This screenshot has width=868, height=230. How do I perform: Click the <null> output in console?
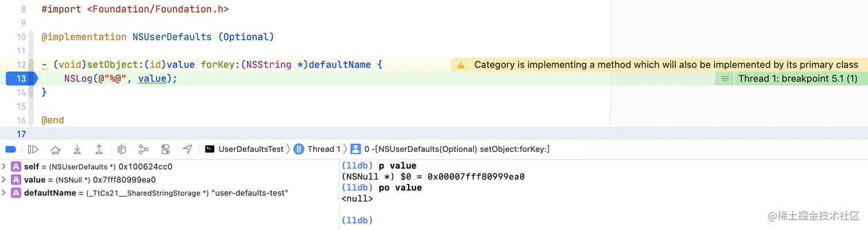pos(357,198)
